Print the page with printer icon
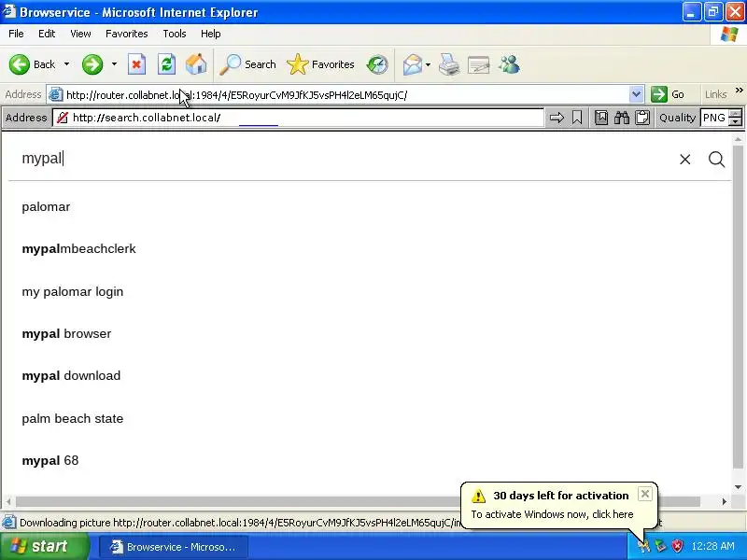Viewport: 747px width, 560px height. (449, 64)
